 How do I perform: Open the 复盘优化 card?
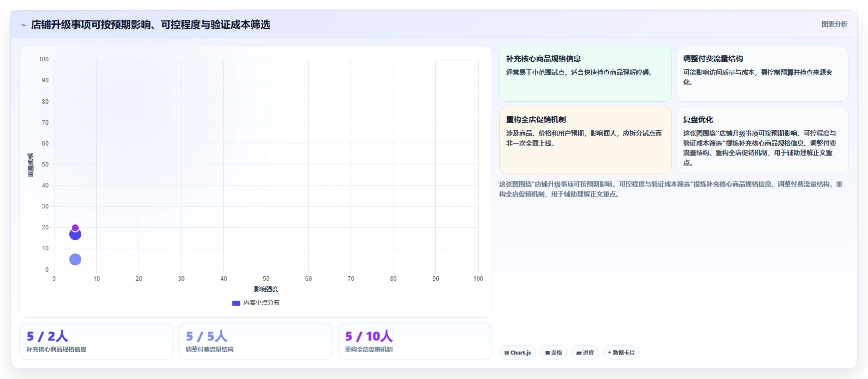762,140
